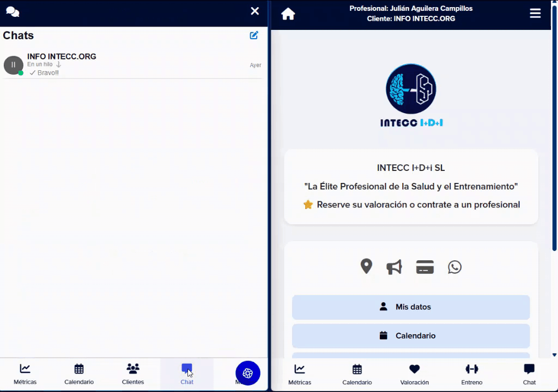Open the wide Calendario button in right panel
558x392 pixels.
pyautogui.click(x=411, y=336)
